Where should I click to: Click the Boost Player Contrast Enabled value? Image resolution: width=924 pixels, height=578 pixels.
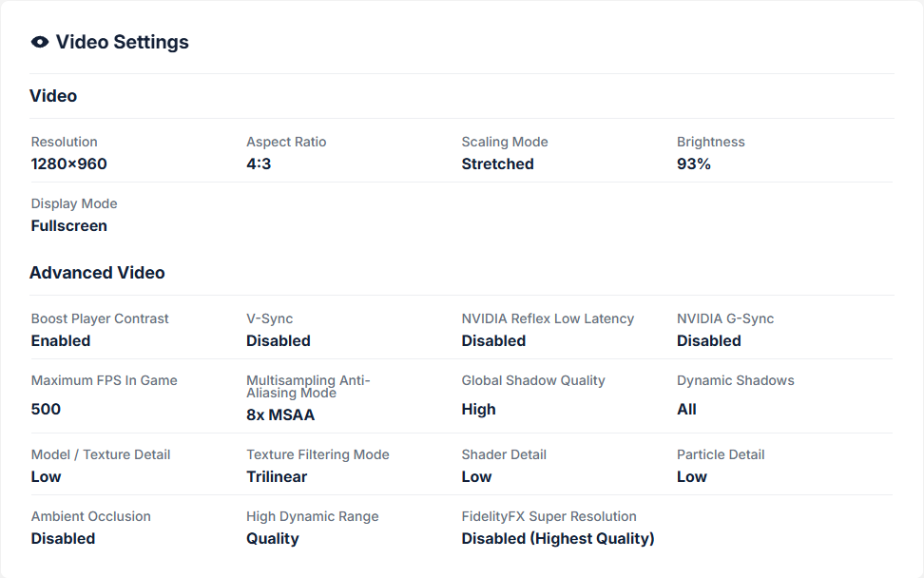(61, 340)
